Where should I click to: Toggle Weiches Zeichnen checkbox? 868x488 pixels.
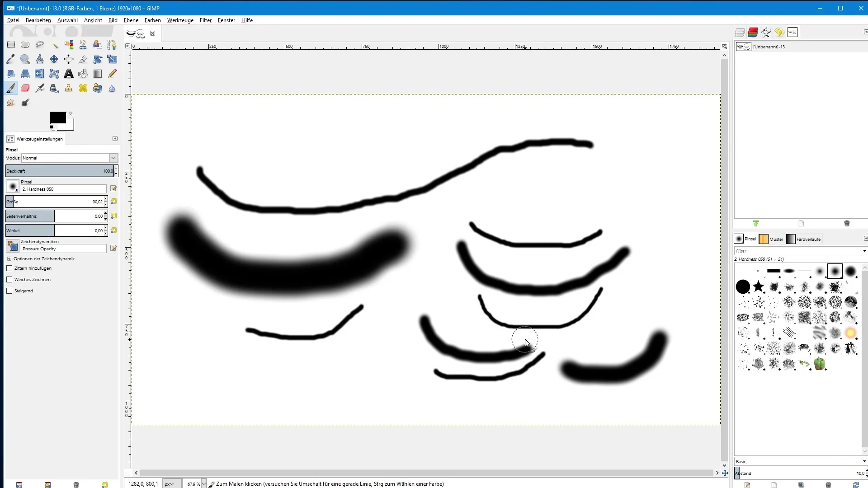pyautogui.click(x=9, y=280)
